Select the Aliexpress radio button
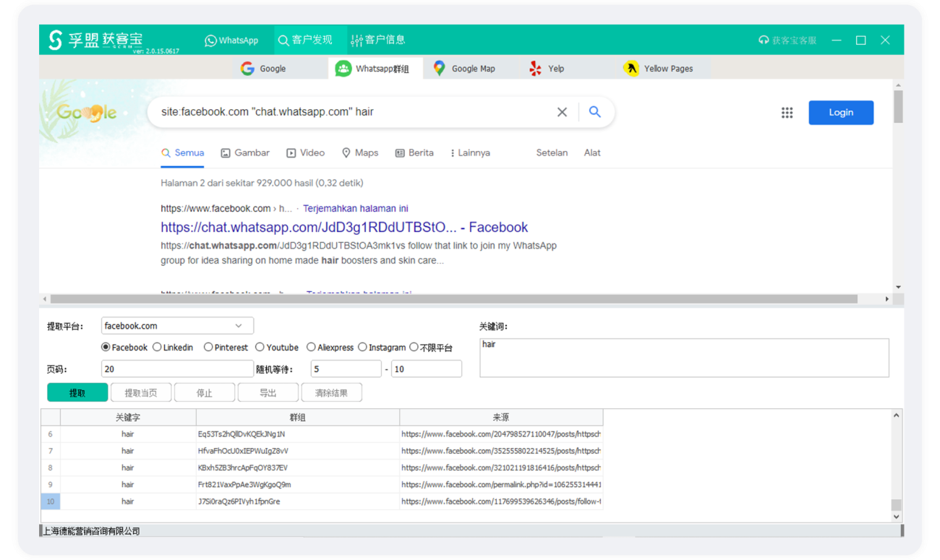Image resolution: width=940 pixels, height=560 pixels. pos(311,348)
